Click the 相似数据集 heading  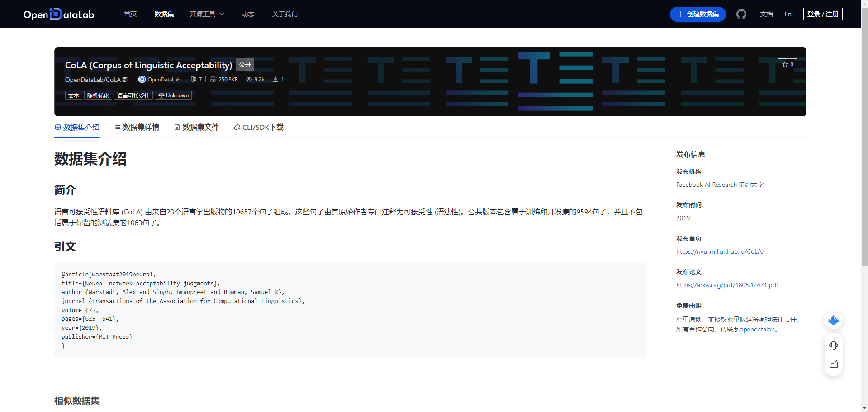point(77,401)
